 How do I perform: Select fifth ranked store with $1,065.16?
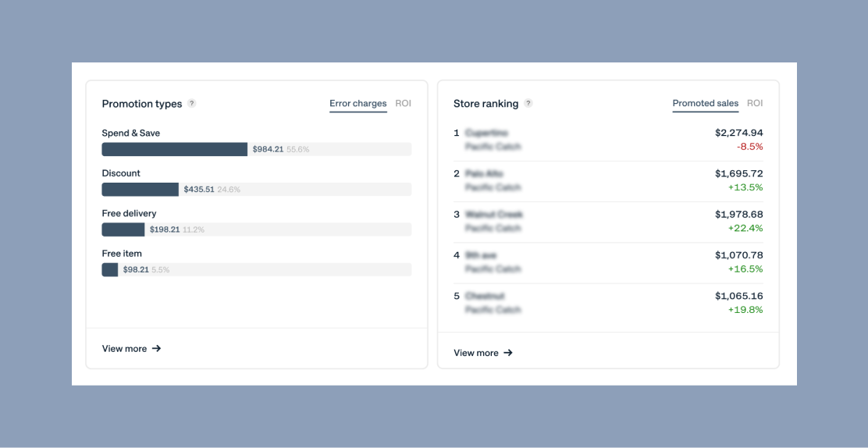click(608, 303)
